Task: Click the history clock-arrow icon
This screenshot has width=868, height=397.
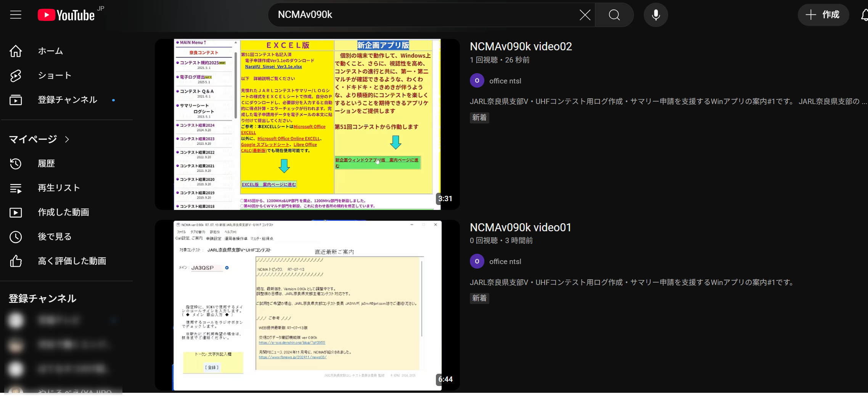Action: click(16, 163)
